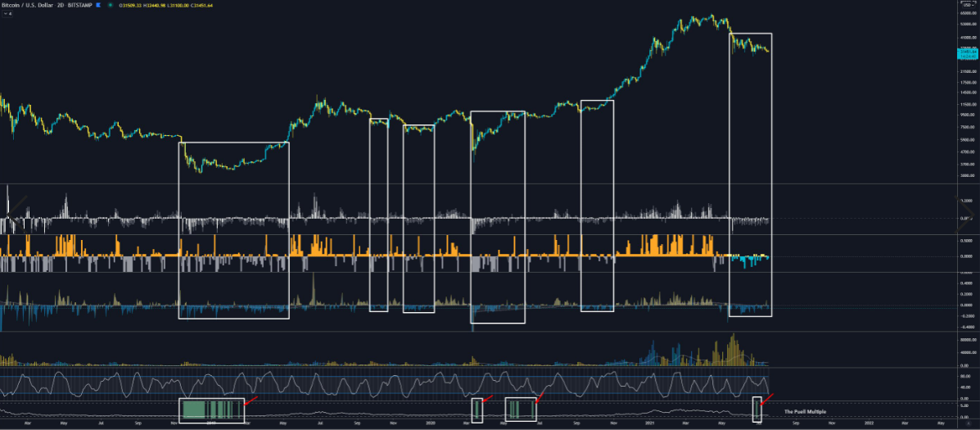Collapse the indicator legend toggle showing 4
The height and width of the screenshot is (430, 980).
(7, 14)
